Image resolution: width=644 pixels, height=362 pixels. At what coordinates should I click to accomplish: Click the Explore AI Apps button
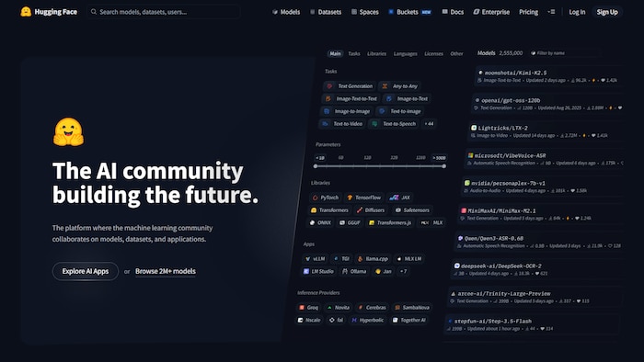tap(86, 271)
